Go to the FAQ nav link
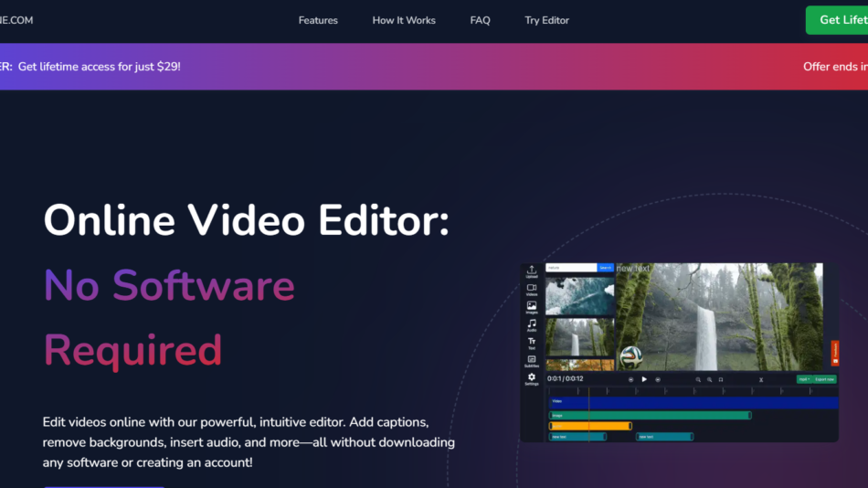868x488 pixels. [x=480, y=20]
